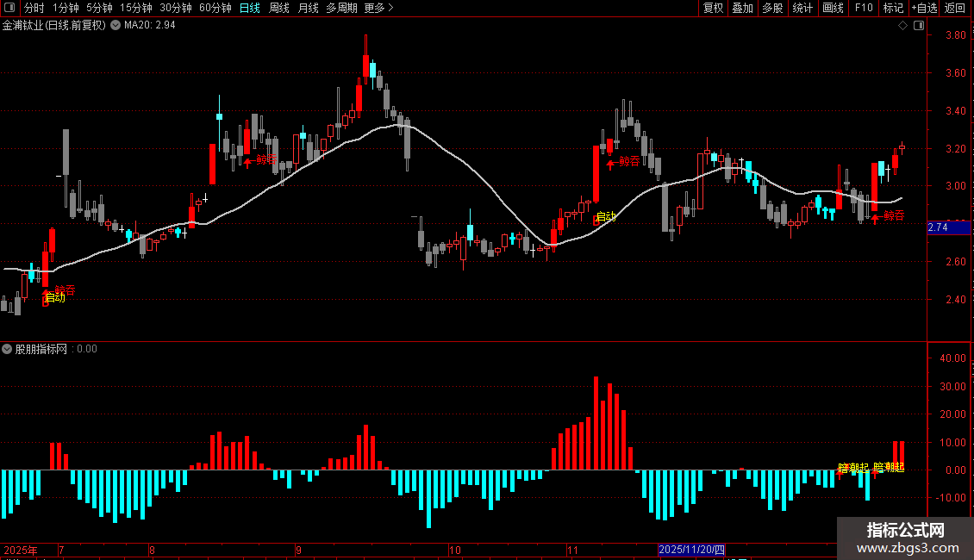
Task: Open the 多股 multi-stock view
Action: point(772,8)
